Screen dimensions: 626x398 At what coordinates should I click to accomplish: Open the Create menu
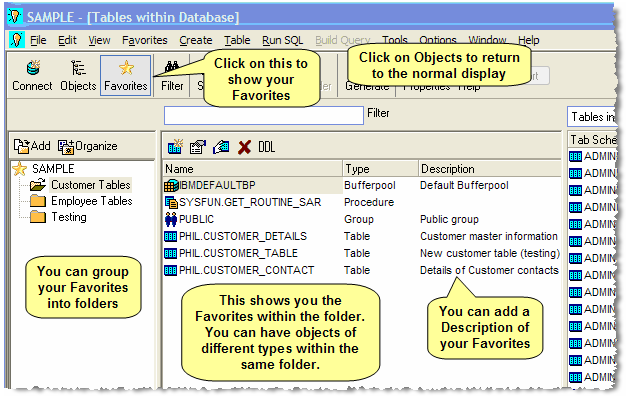196,40
